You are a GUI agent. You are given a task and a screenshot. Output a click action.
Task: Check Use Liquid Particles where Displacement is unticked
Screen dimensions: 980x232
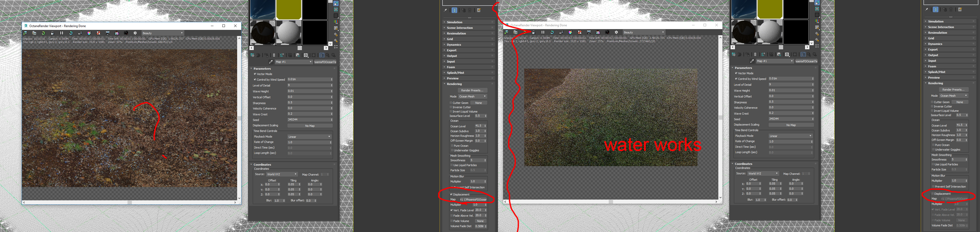coord(933,164)
